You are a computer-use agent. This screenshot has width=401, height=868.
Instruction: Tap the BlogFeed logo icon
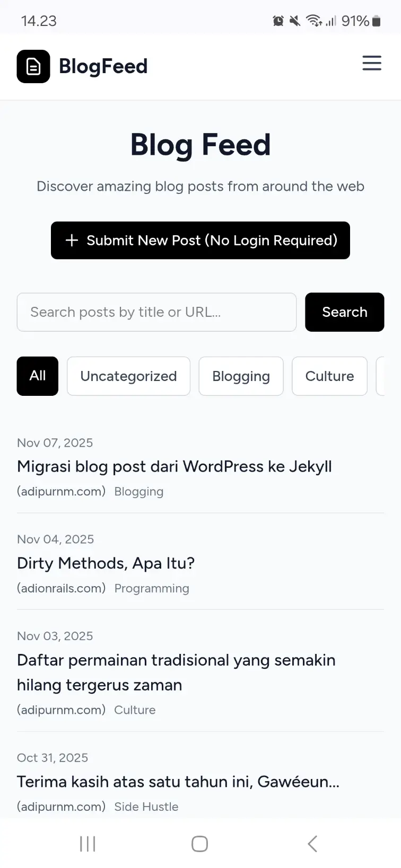click(33, 66)
